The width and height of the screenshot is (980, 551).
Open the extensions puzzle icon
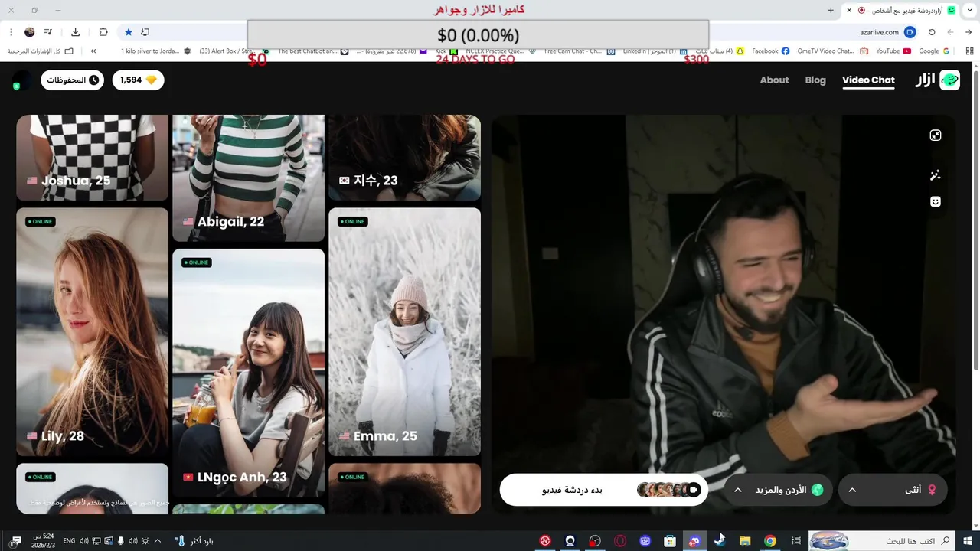click(x=103, y=32)
